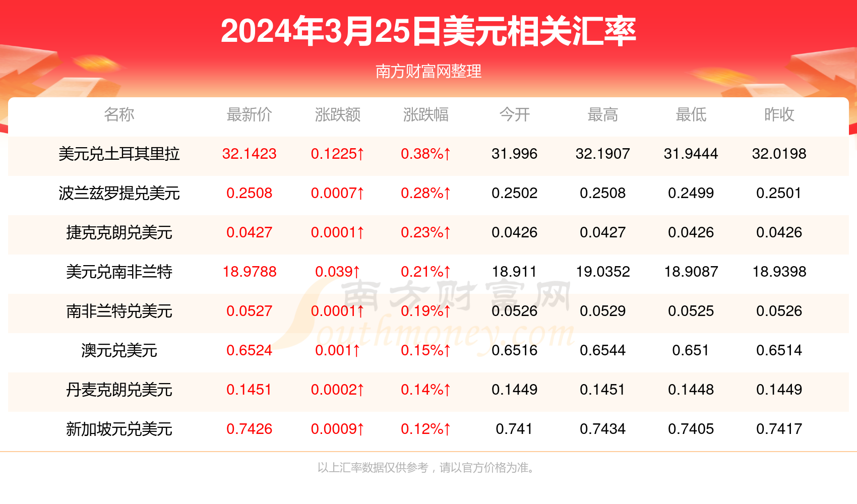
Task: Click the row name 捷克克朗兑美元
Action: (x=119, y=232)
